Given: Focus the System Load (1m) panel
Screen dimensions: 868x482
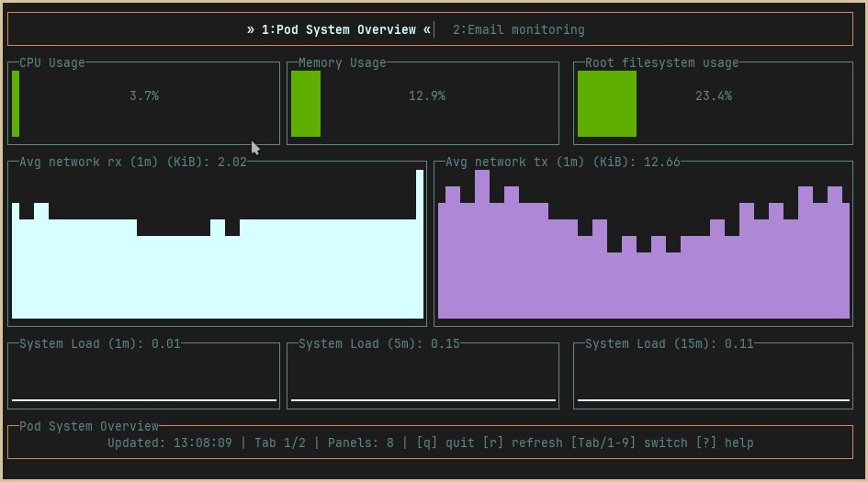Looking at the screenshot, I should [x=144, y=375].
